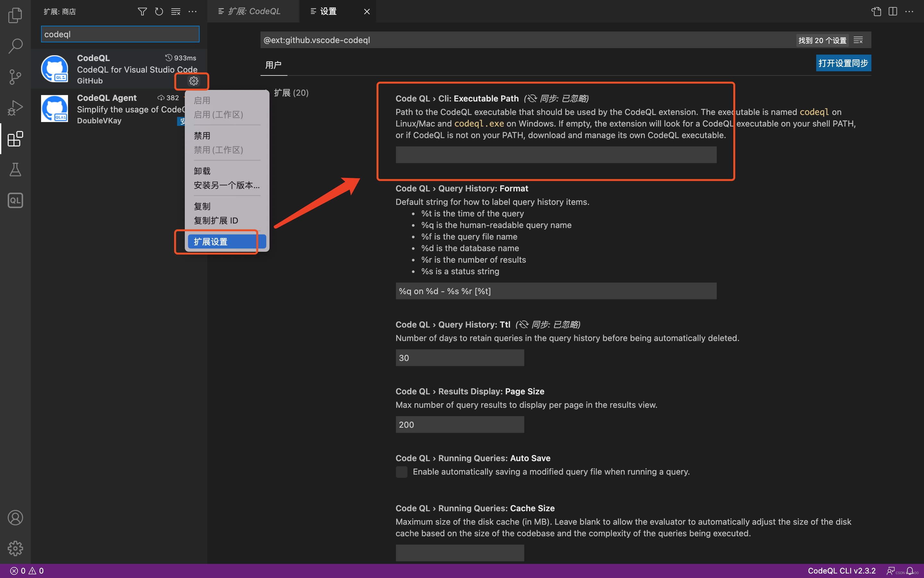Choose 扩展设置 from the context menu
Image resolution: width=924 pixels, height=578 pixels.
[227, 241]
